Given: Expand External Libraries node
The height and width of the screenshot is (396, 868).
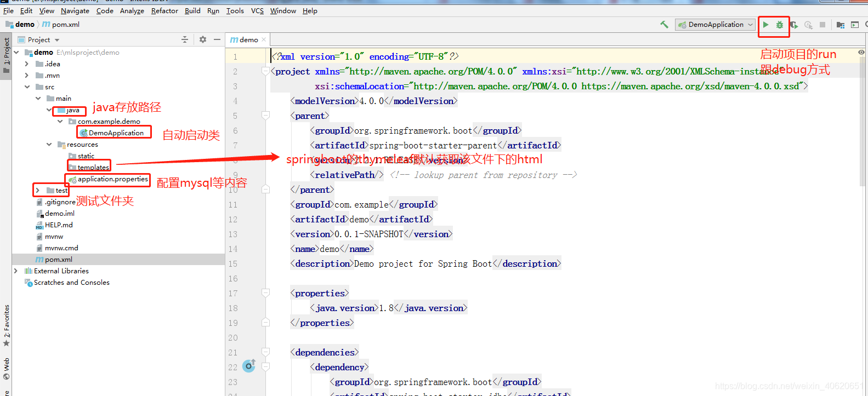Looking at the screenshot, I should coord(16,271).
